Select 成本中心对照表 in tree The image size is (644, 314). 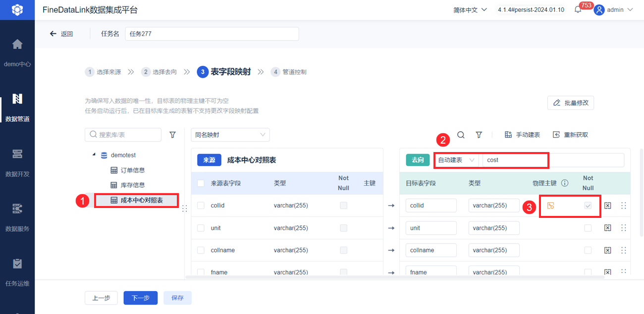tap(136, 201)
